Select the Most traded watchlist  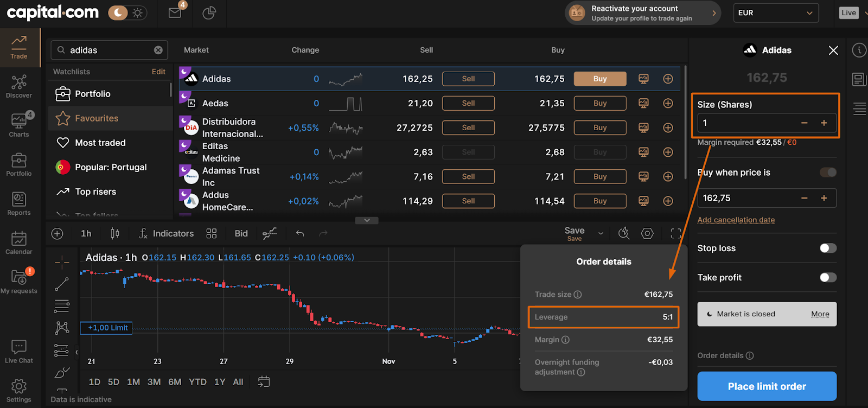click(111, 143)
